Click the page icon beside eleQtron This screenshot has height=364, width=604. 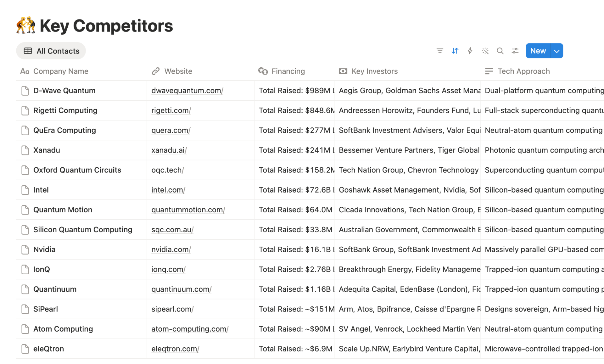[x=25, y=349]
